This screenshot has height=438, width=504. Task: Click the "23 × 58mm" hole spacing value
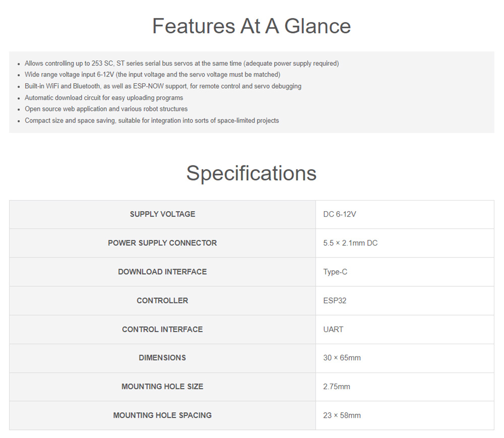click(342, 415)
